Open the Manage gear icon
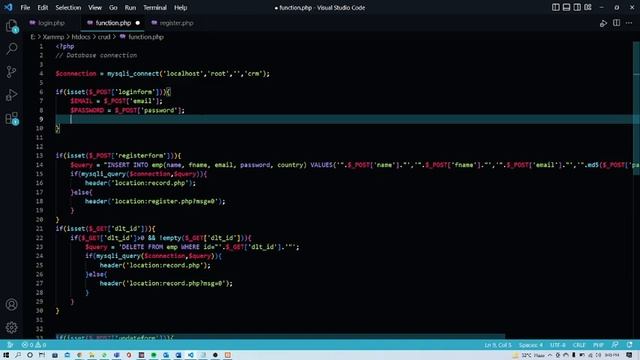 click(11, 327)
